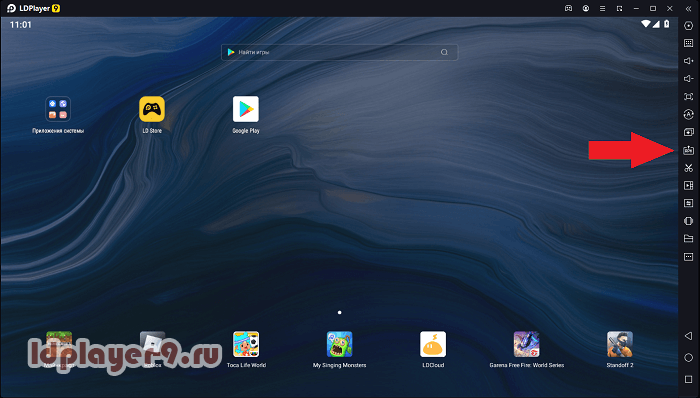
Task: Launch Standoff 2
Action: coord(620,344)
